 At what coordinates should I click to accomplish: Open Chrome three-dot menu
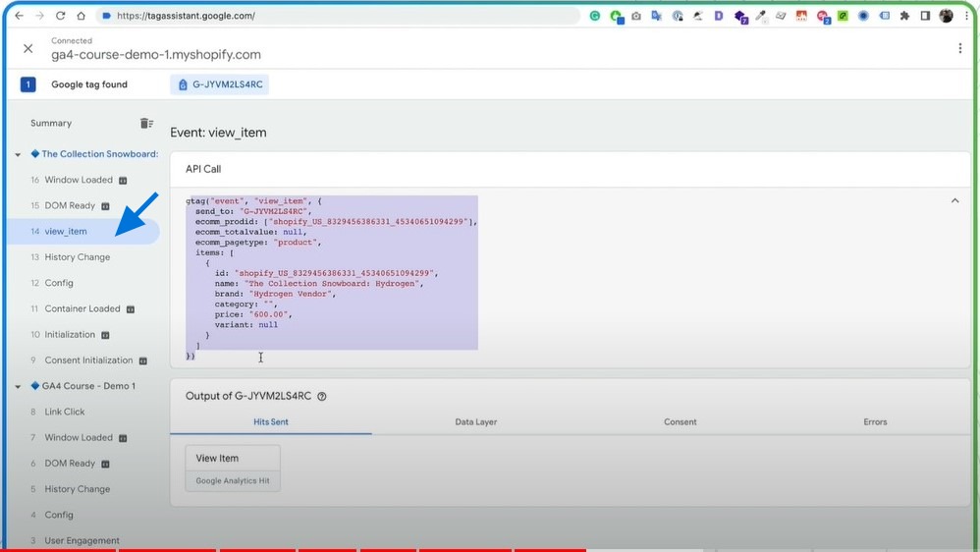[966, 16]
